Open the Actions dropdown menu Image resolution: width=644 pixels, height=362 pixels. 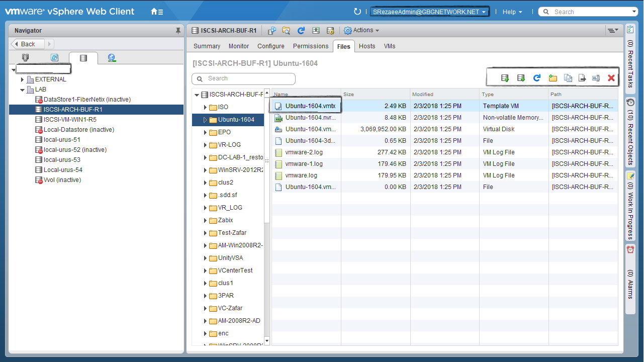361,31
